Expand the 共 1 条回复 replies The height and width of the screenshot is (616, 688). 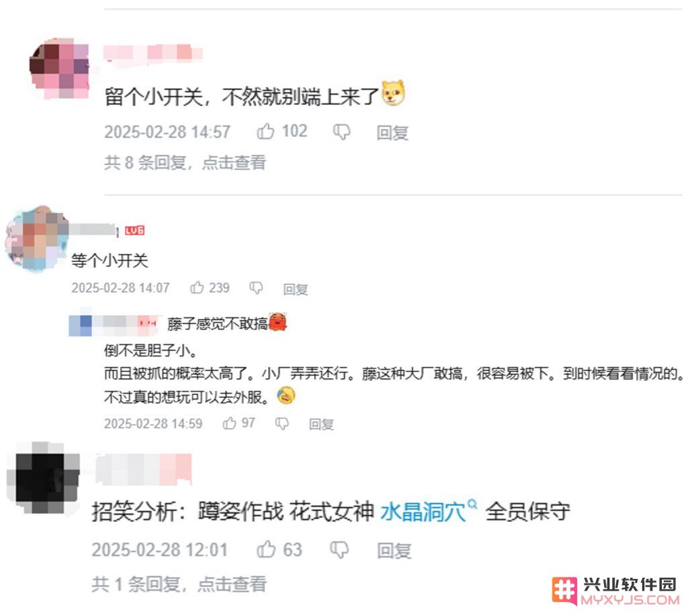click(179, 584)
